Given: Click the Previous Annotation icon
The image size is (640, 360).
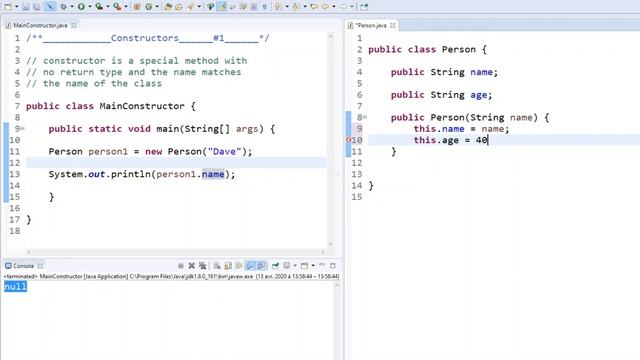Looking at the screenshot, I should (x=296, y=7).
